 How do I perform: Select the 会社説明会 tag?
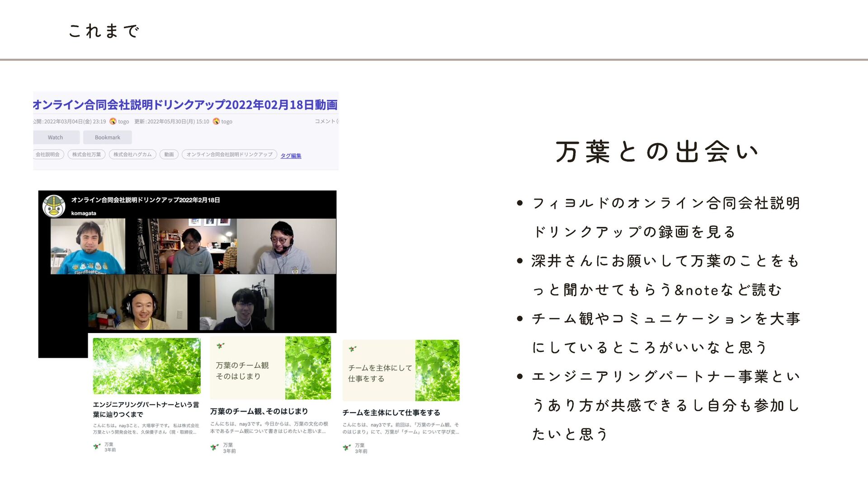coord(48,155)
